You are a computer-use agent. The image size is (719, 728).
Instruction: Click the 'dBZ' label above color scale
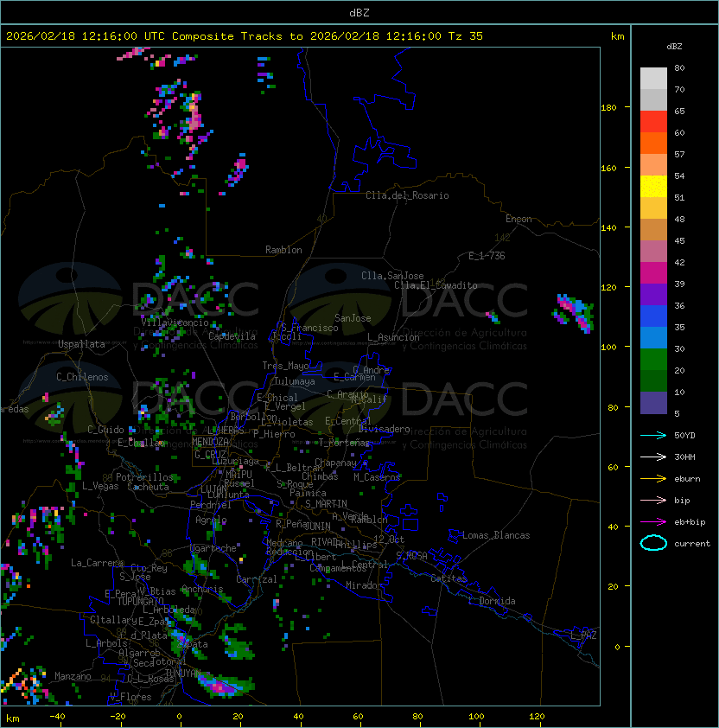674,47
